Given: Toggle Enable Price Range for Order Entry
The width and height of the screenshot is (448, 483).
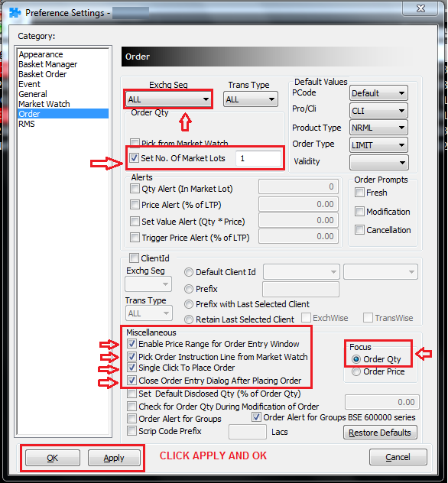Looking at the screenshot, I should (x=131, y=343).
